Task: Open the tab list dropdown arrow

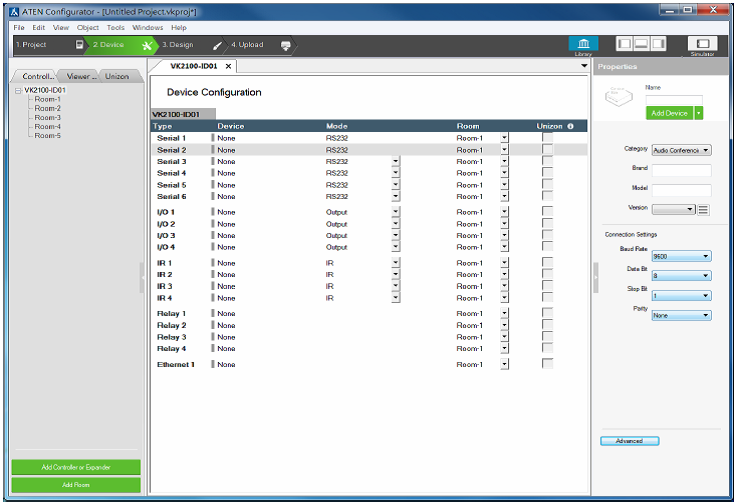Action: coord(584,66)
